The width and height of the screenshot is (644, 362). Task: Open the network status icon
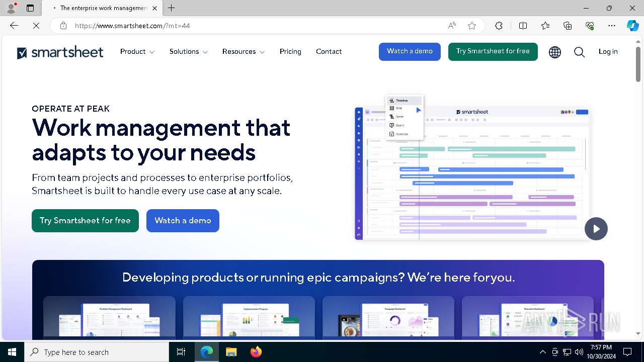click(567, 352)
